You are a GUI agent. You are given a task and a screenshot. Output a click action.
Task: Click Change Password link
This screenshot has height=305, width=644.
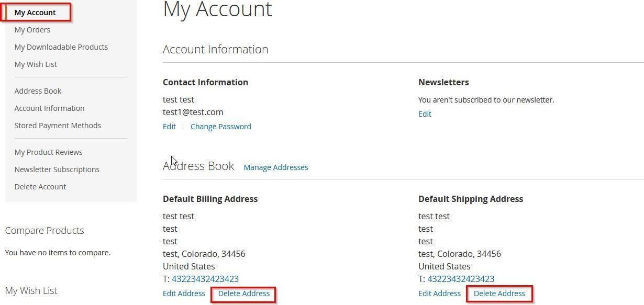coord(220,127)
